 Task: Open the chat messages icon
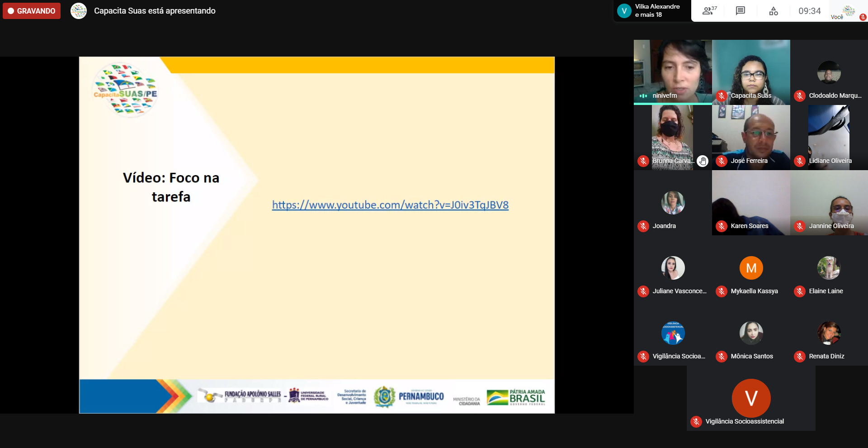(740, 11)
